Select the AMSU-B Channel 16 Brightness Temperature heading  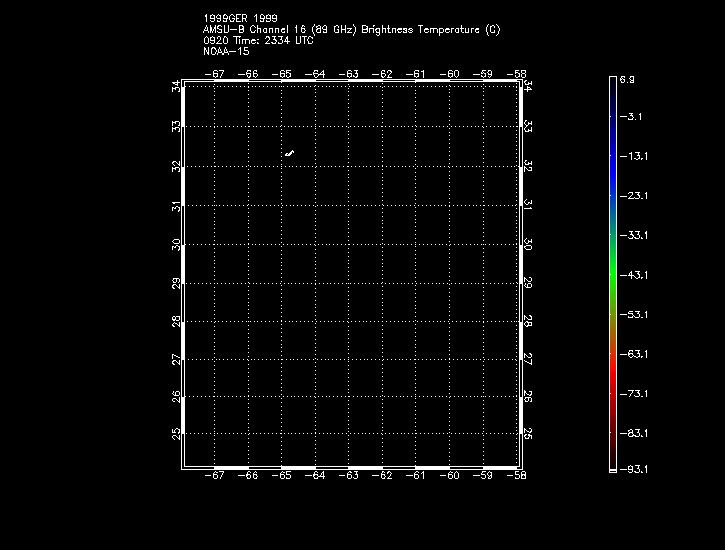(x=351, y=30)
